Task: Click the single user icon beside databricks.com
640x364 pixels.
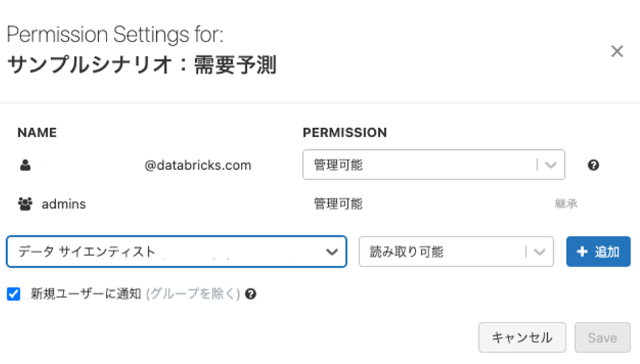Action: pos(25,165)
